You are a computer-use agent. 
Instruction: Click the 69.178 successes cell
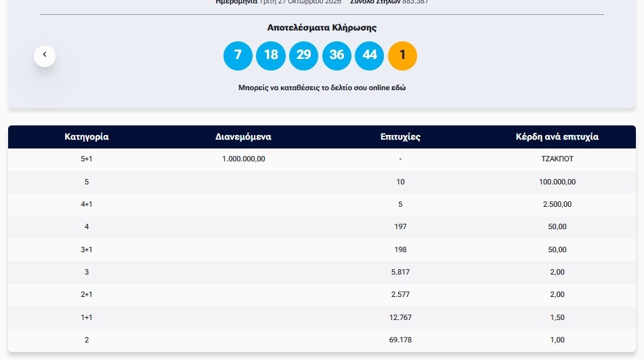tap(400, 340)
